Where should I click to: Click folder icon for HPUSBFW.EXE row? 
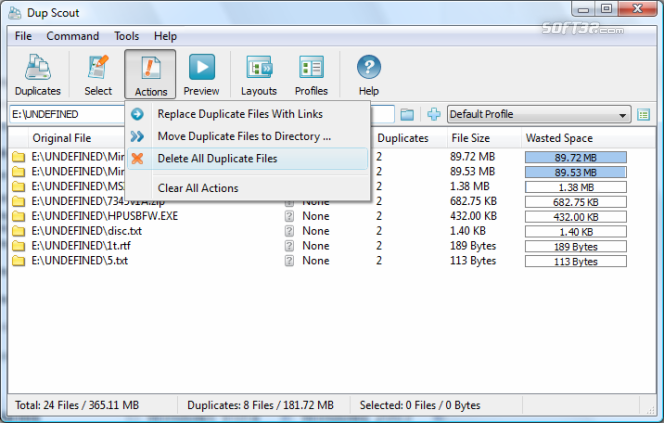pyautogui.click(x=18, y=216)
